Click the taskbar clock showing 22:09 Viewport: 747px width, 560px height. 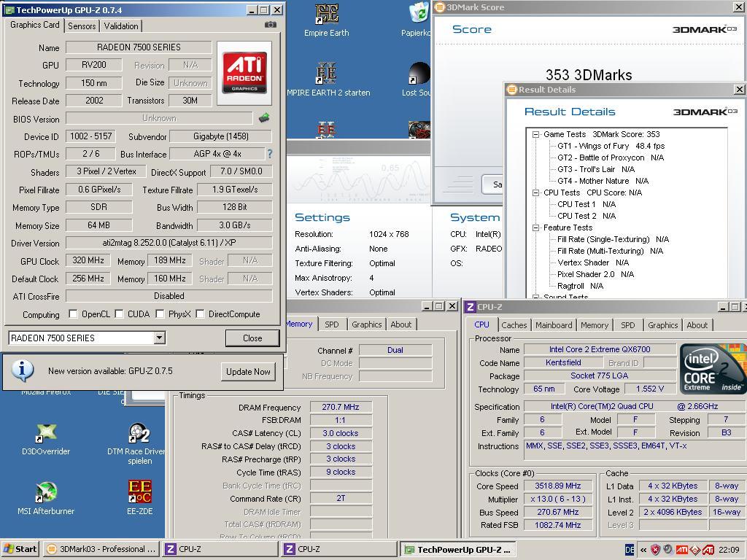pos(729,550)
